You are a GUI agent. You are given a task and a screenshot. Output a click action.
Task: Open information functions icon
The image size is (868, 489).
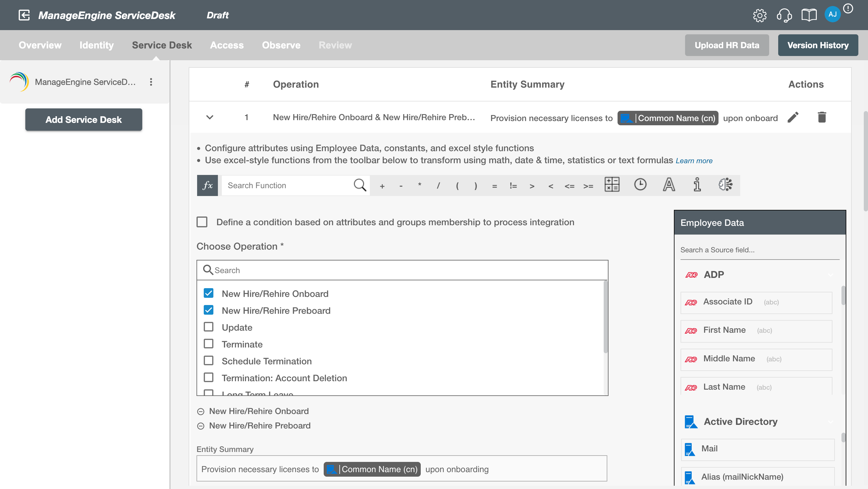coord(697,185)
